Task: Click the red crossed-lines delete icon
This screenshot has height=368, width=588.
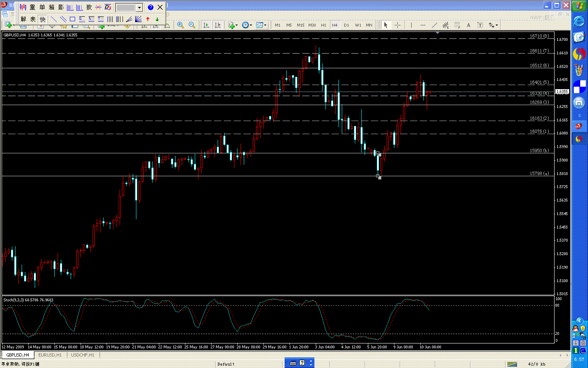Action: tap(98, 7)
